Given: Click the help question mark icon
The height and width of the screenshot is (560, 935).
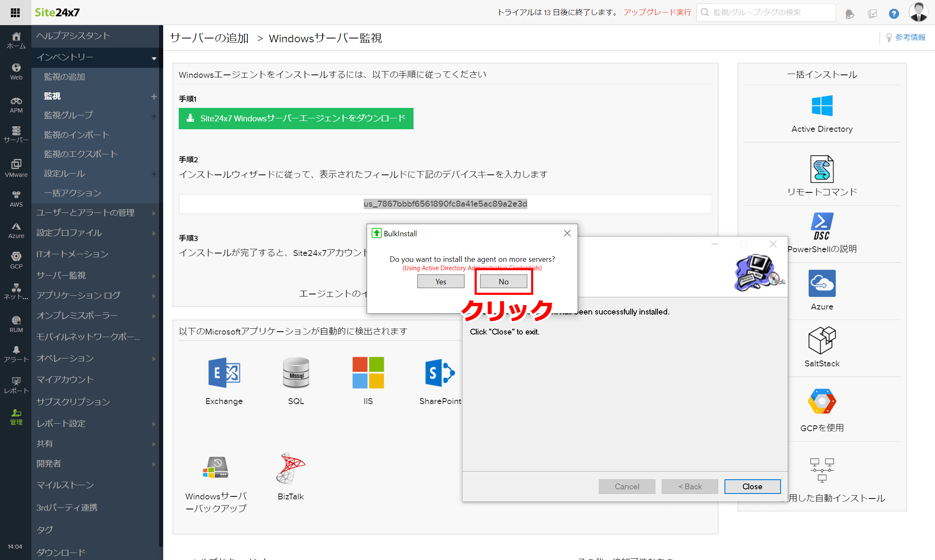Looking at the screenshot, I should pyautogui.click(x=894, y=13).
